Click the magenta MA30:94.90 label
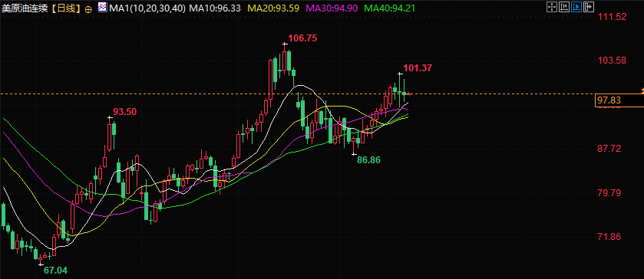644x279 pixels. 332,8
